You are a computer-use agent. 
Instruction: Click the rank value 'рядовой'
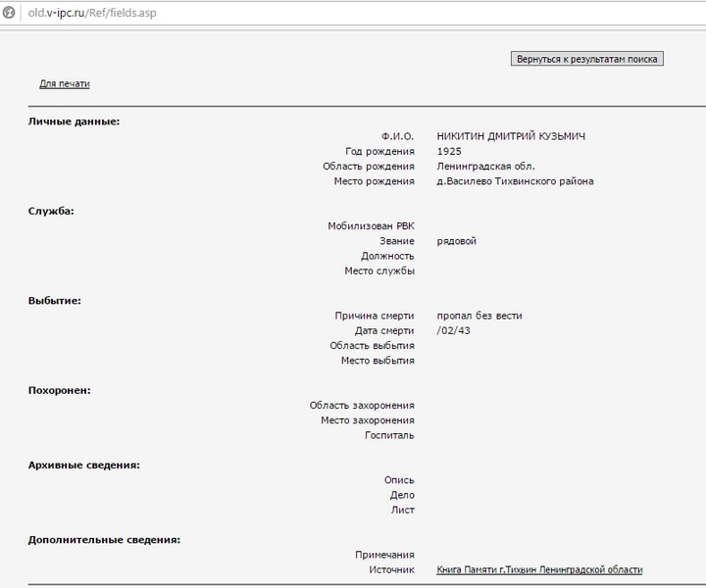click(457, 241)
